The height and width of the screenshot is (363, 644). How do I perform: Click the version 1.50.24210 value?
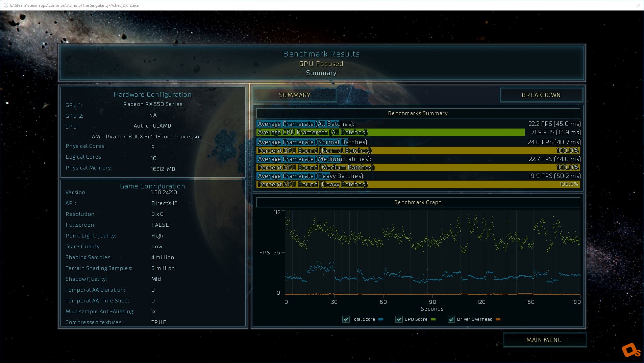point(164,192)
